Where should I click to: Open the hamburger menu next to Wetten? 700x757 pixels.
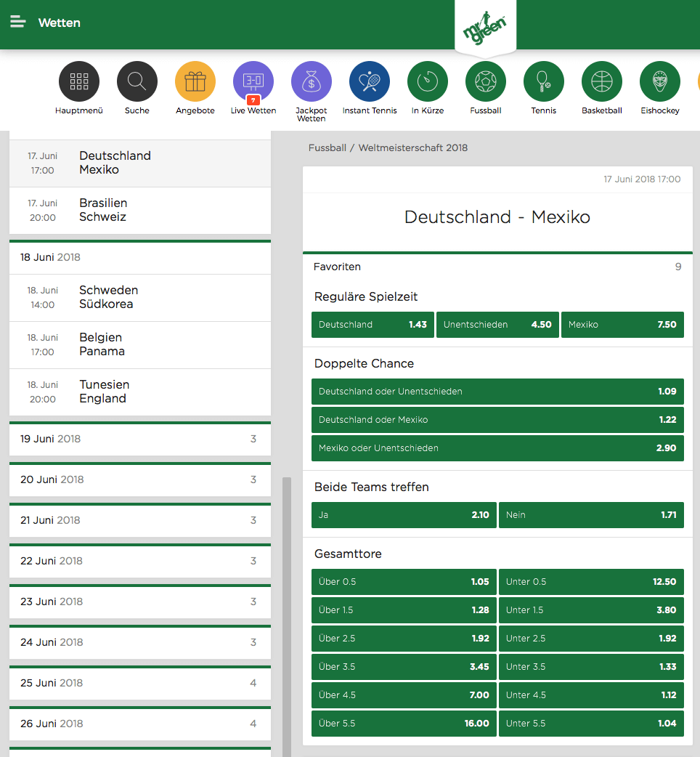click(18, 23)
